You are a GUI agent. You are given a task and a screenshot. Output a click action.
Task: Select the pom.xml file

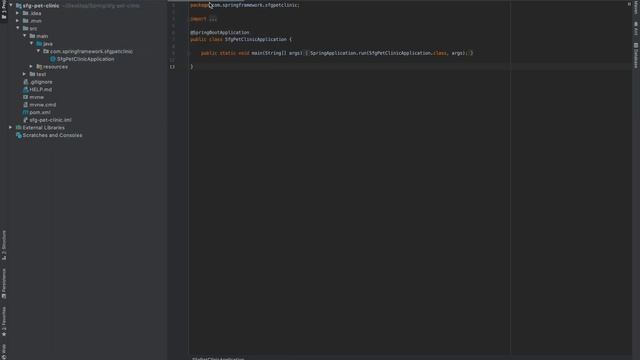40,112
